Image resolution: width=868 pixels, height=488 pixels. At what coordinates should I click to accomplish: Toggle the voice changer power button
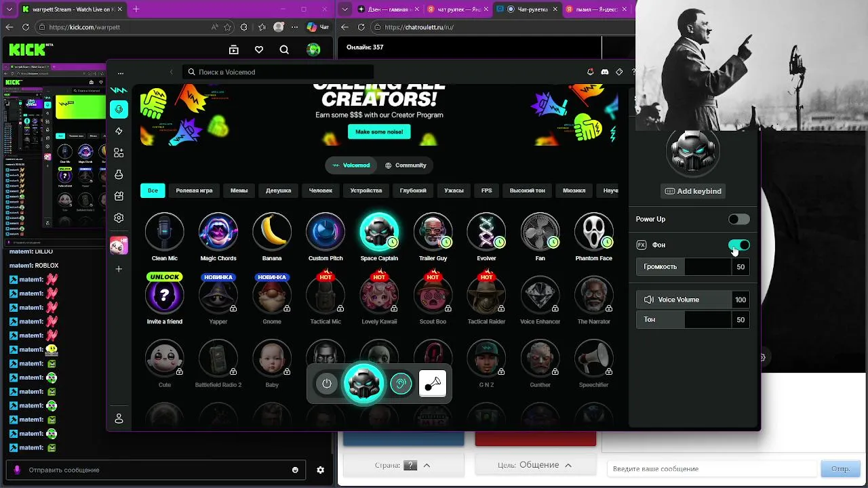click(327, 384)
